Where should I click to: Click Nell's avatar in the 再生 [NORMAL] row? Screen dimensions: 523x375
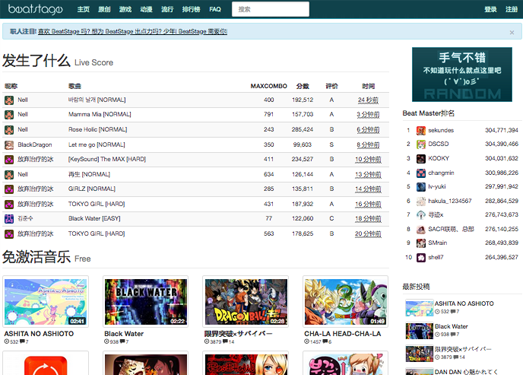(9, 174)
